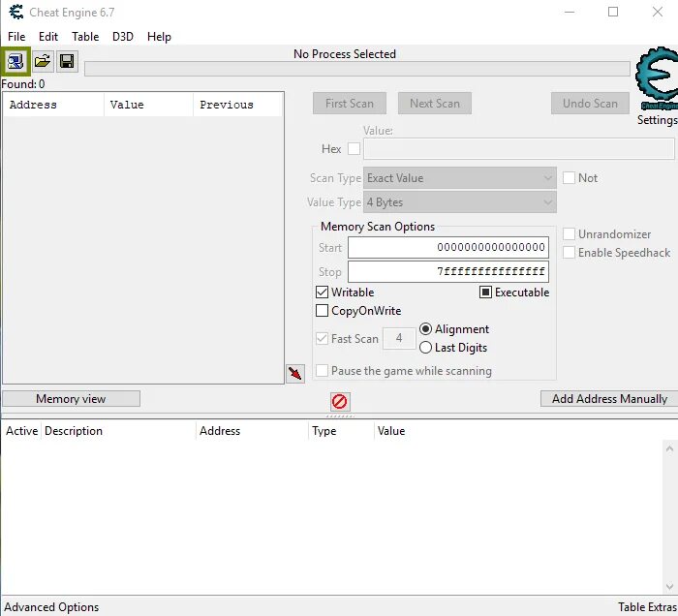The height and width of the screenshot is (616, 678).
Task: Open the File menu
Action: point(16,37)
